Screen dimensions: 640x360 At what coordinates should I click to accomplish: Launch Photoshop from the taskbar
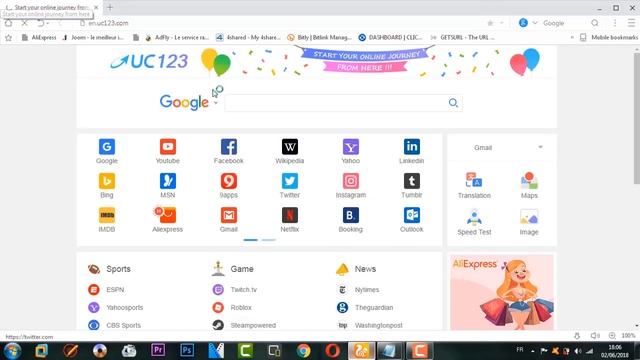[187, 350]
